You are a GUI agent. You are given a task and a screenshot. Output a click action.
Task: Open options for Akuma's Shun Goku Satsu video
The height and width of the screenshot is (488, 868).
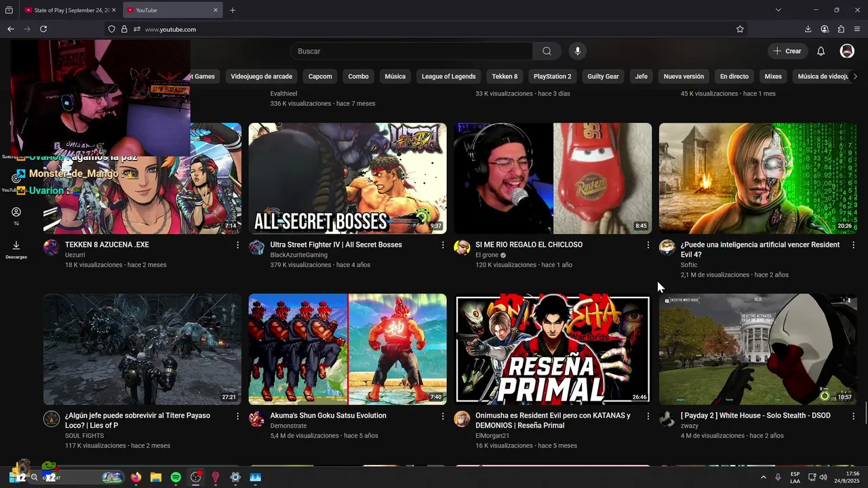tap(443, 415)
